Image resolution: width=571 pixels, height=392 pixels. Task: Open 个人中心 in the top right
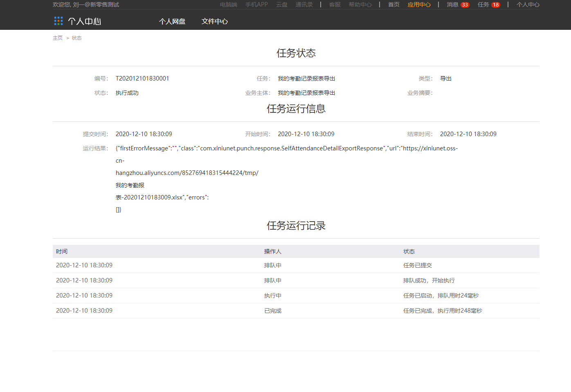coord(528,4)
